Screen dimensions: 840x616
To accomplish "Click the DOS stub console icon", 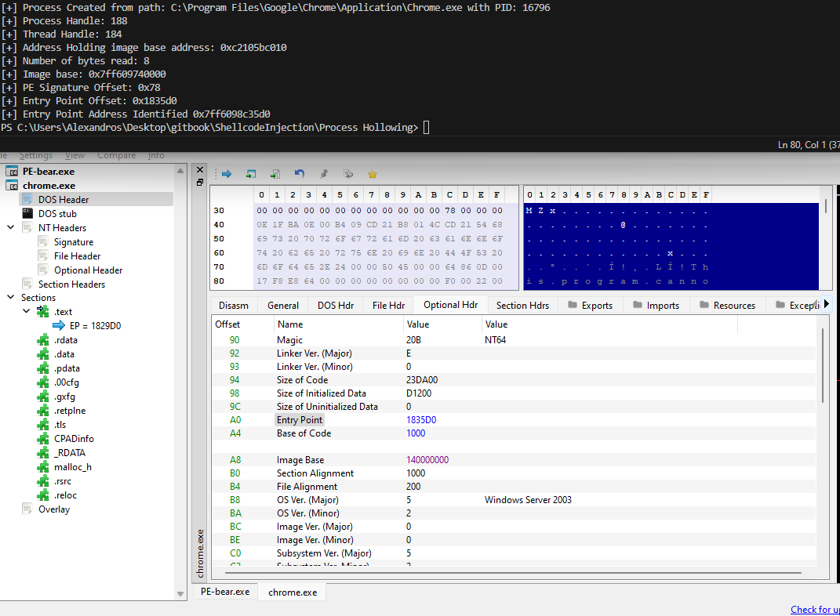I will [x=27, y=214].
